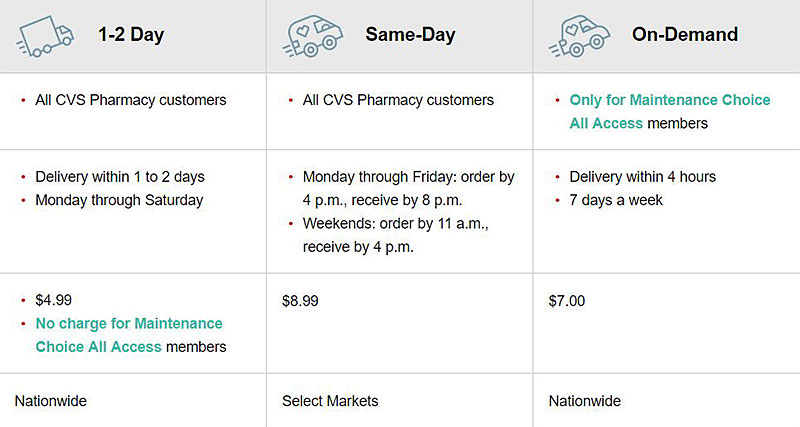Select the 1-2 Day column heading
This screenshot has height=427, width=800.
131,35
